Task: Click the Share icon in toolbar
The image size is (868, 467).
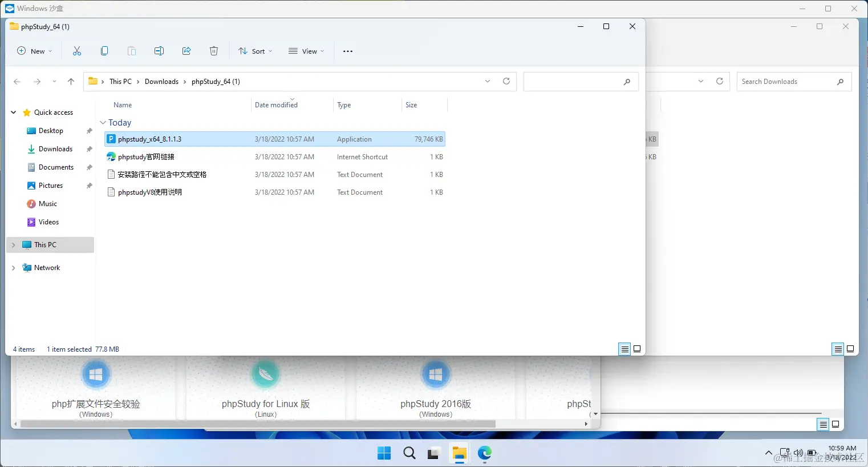Action: click(x=186, y=51)
